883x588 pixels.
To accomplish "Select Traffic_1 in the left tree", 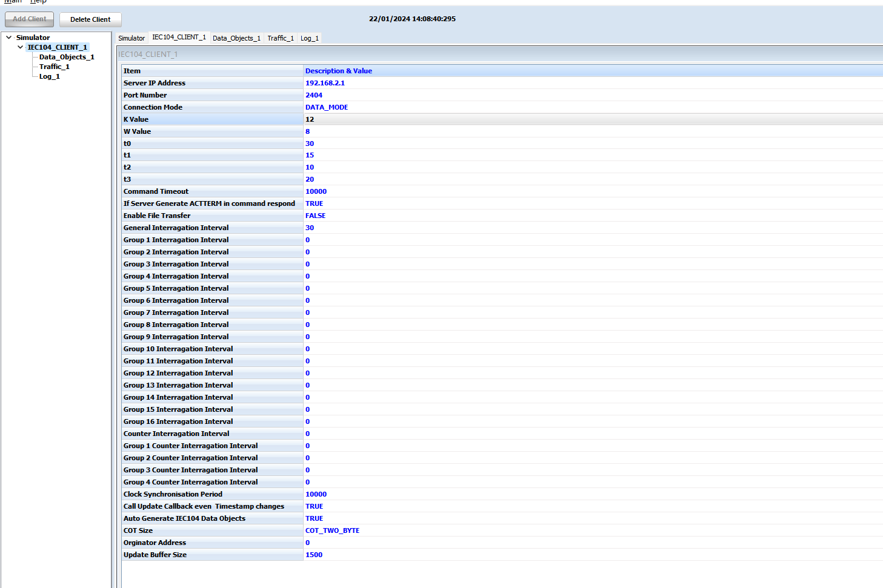I will click(x=55, y=67).
